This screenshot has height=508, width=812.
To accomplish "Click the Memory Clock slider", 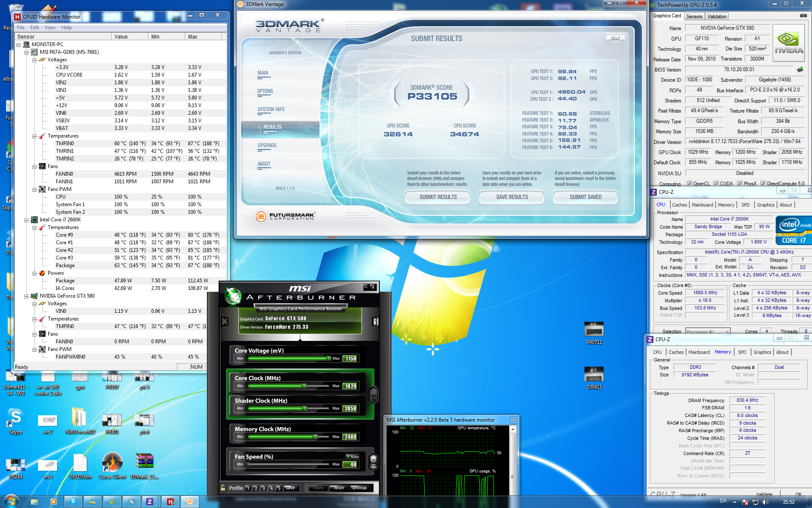I will pyautogui.click(x=289, y=436).
